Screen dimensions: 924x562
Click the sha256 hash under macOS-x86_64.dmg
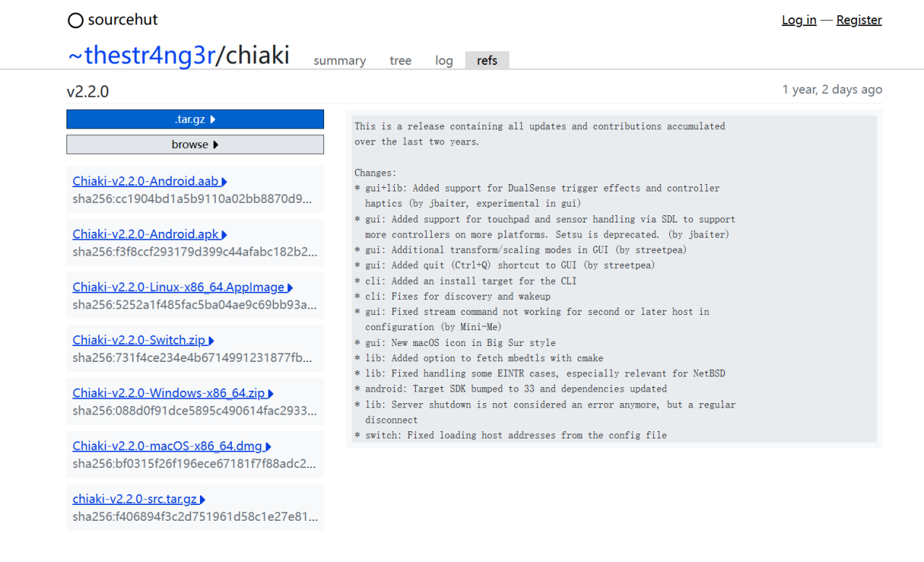[x=195, y=464]
